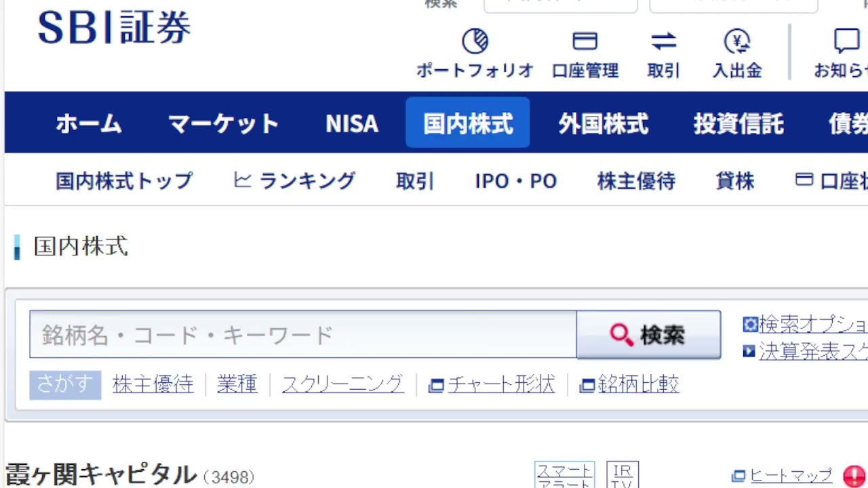
Task: Open the IR TV icon
Action: tap(622, 475)
